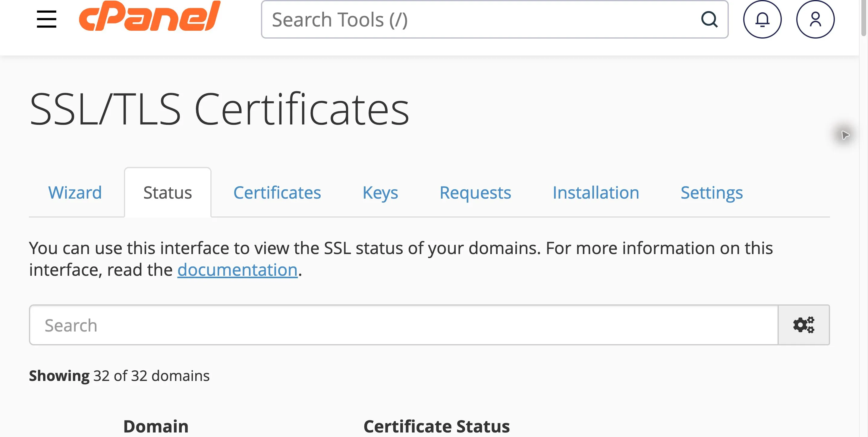The image size is (868, 437).
Task: Open the Settings tab
Action: coord(712,193)
